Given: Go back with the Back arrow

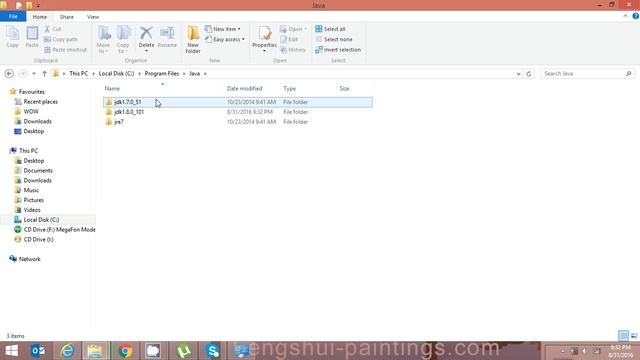Looking at the screenshot, I should (x=9, y=74).
